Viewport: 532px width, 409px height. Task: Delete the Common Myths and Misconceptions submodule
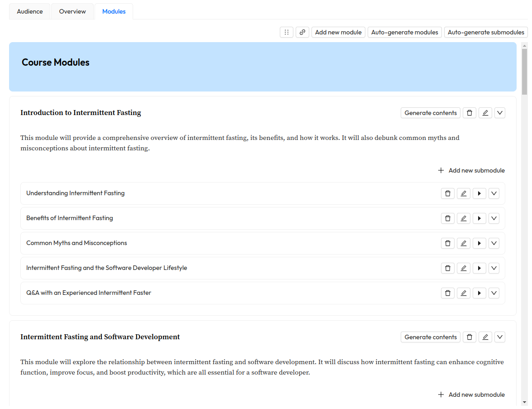[447, 243]
